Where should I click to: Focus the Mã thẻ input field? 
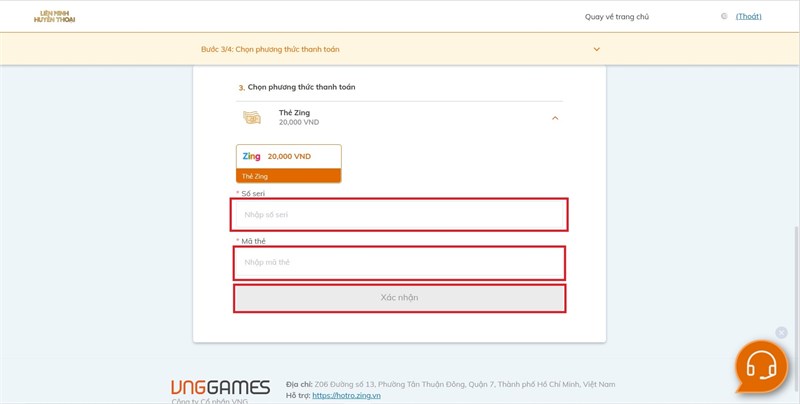coord(400,262)
